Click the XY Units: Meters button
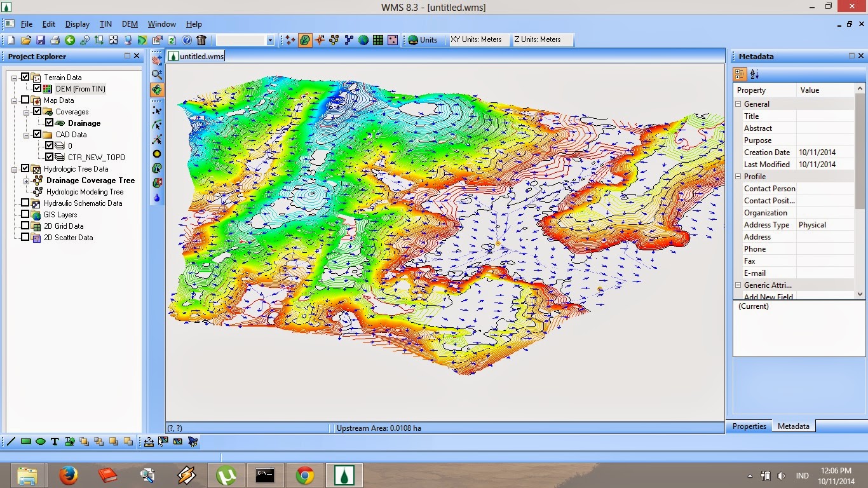This screenshot has width=868, height=488. pyautogui.click(x=478, y=39)
